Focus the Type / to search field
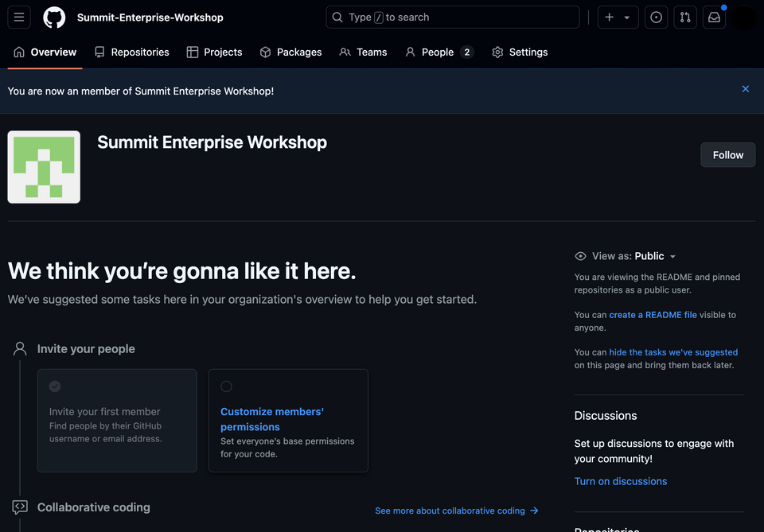 coord(453,17)
